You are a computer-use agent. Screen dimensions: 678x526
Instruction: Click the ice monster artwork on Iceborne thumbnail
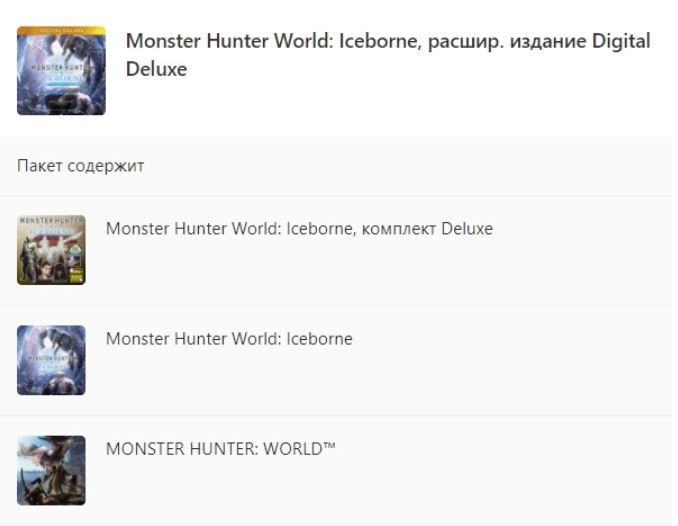pyautogui.click(x=58, y=342)
